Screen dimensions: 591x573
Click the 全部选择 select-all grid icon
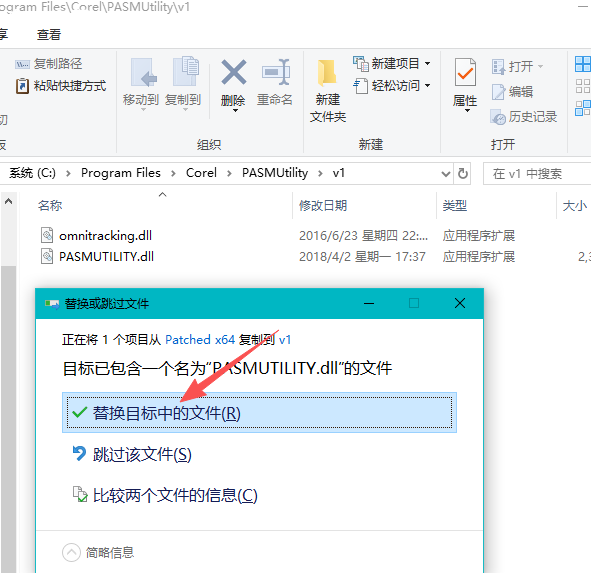tap(583, 64)
